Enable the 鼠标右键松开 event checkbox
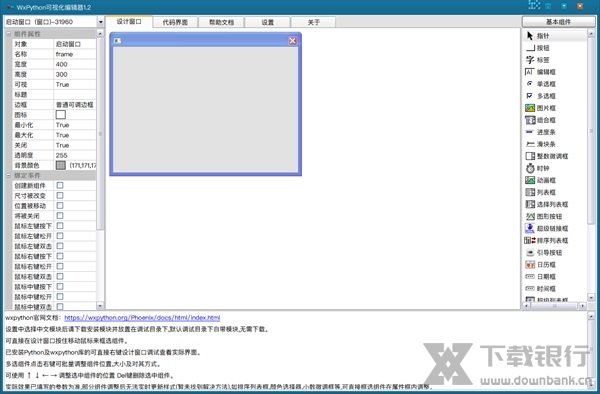600x394 pixels. [60, 266]
